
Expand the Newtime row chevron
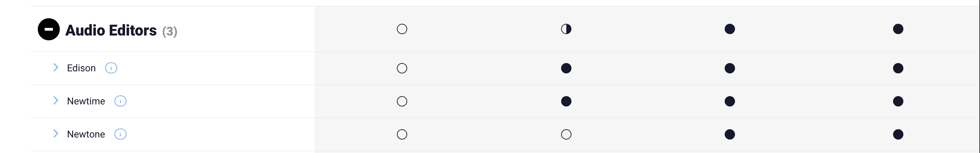tap(56, 101)
